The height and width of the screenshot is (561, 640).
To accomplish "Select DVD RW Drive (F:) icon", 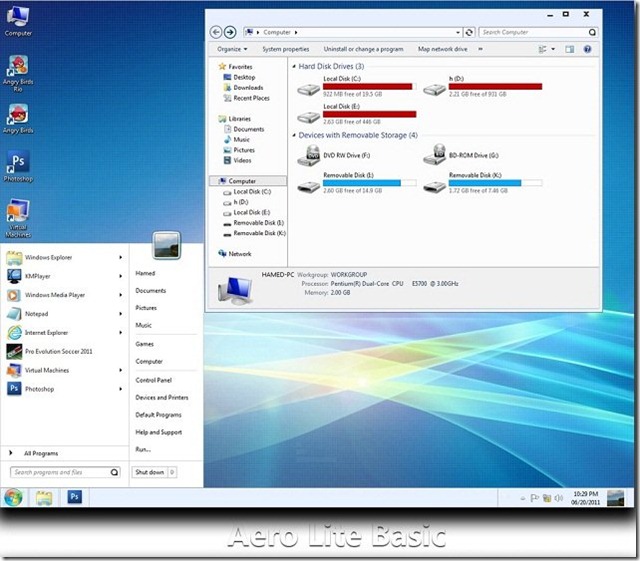I will [309, 155].
